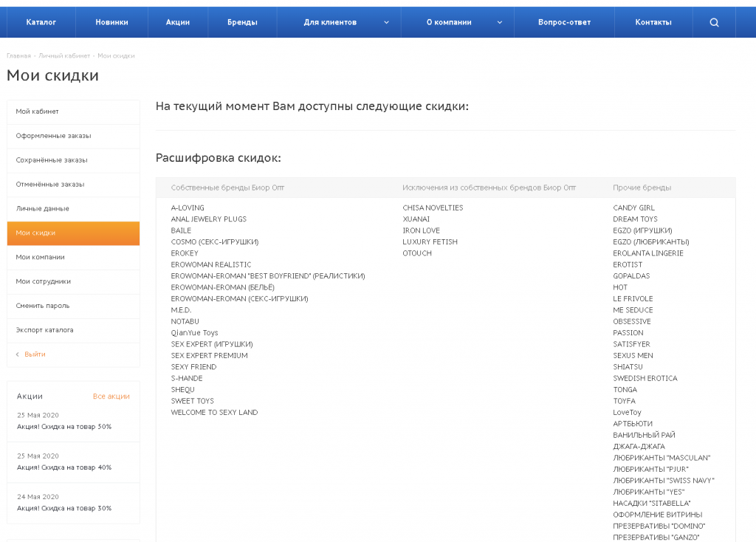Go to Акции in top navigation
756x542 pixels.
point(178,22)
